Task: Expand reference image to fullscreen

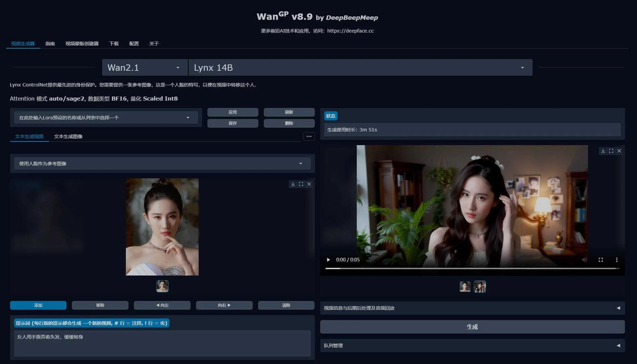Action: pyautogui.click(x=301, y=184)
